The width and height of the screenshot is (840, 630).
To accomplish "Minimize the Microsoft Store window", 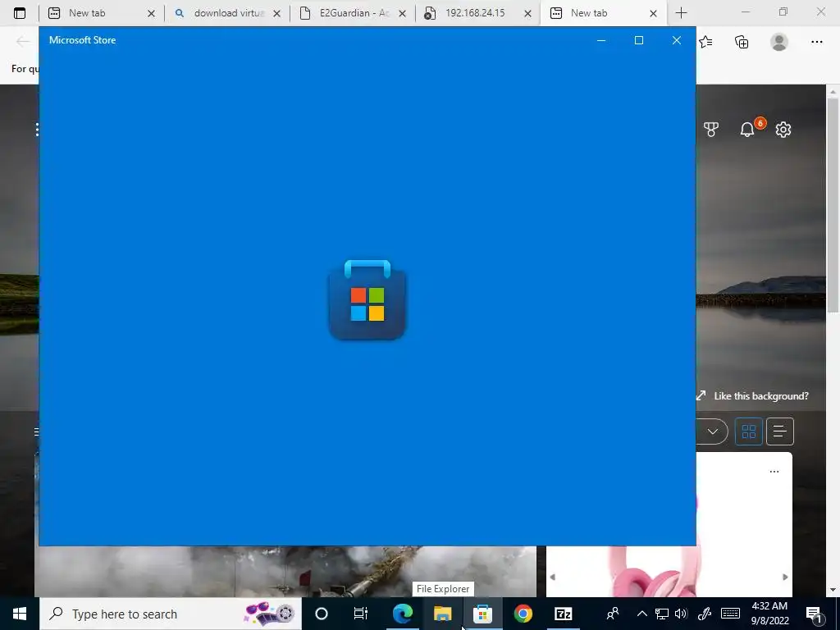I will pos(601,40).
